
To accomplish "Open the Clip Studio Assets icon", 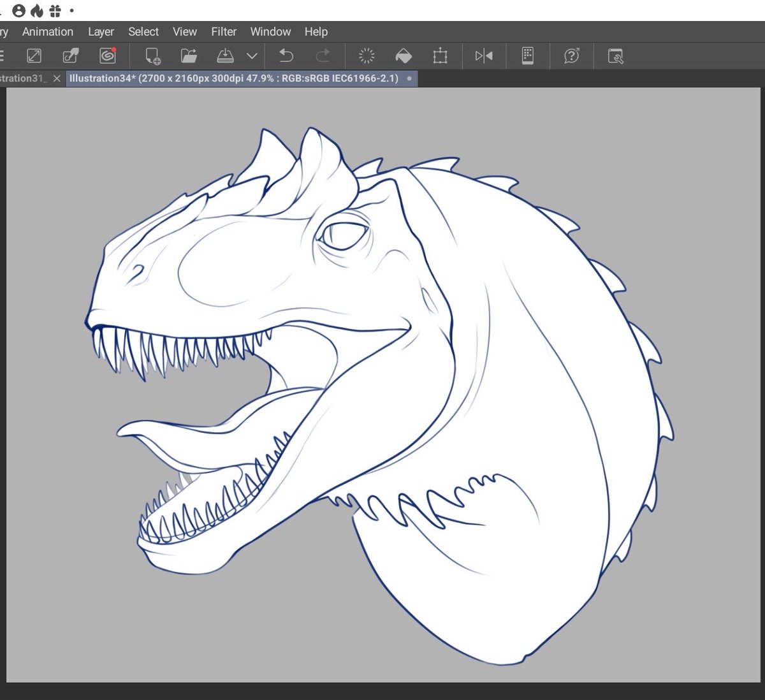I will coord(71,56).
